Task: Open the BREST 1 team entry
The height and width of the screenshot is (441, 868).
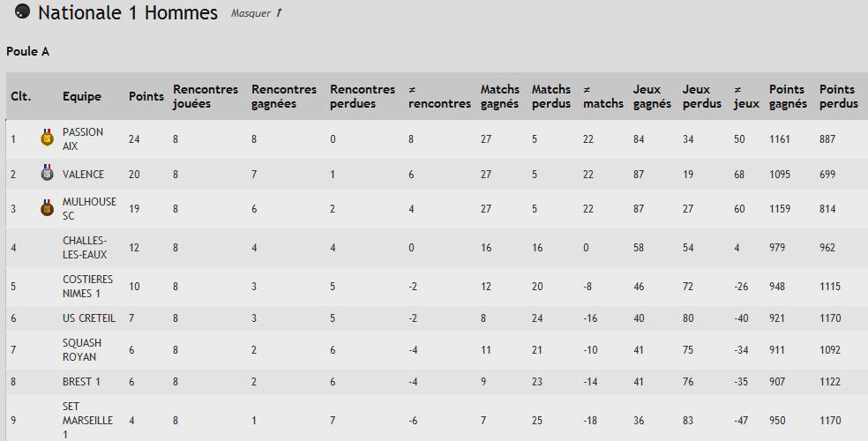Action: 81,382
